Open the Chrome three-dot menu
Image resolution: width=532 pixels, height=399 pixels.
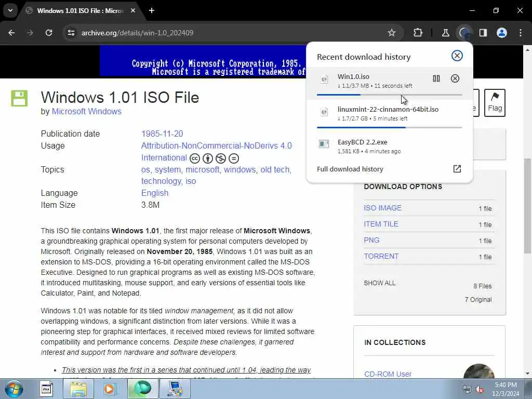[521, 33]
